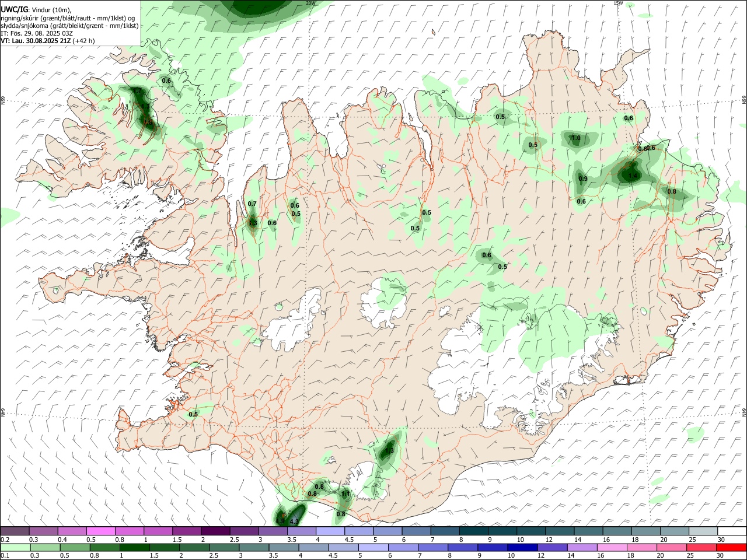This screenshot has height=560, width=747.
Task: Select the 'rigning/skúrir' legend description line
Action: coord(68,17)
